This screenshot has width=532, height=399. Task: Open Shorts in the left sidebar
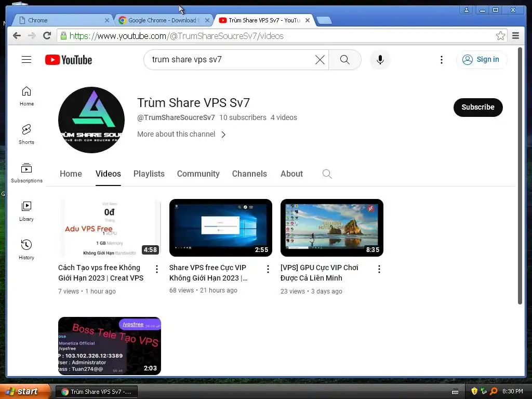point(26,135)
